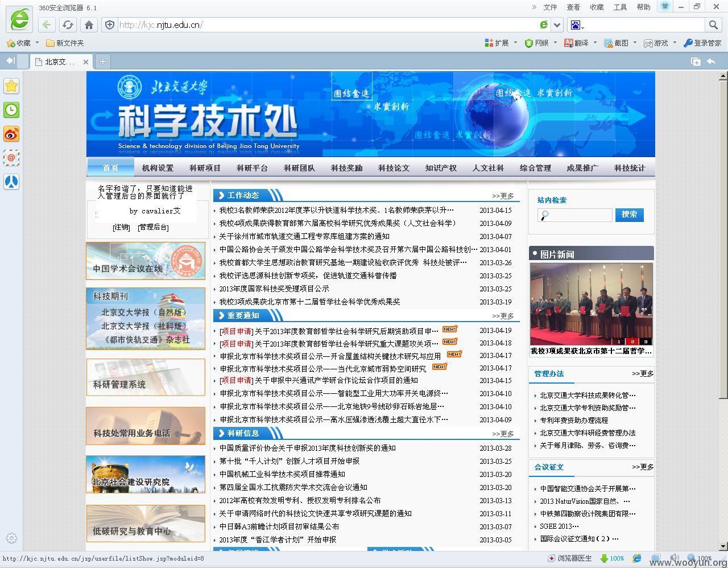The height and width of the screenshot is (568, 728).
Task: Click the browser back arrow button
Action: click(47, 24)
